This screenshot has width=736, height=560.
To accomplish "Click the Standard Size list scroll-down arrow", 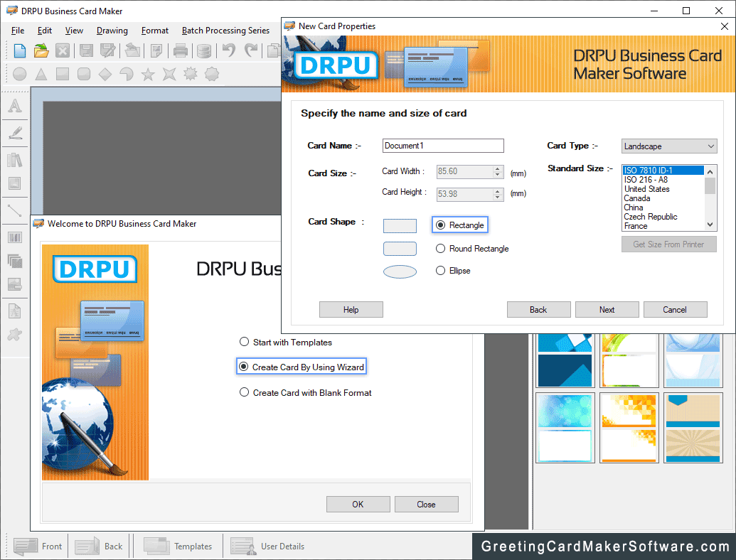I will point(710,225).
